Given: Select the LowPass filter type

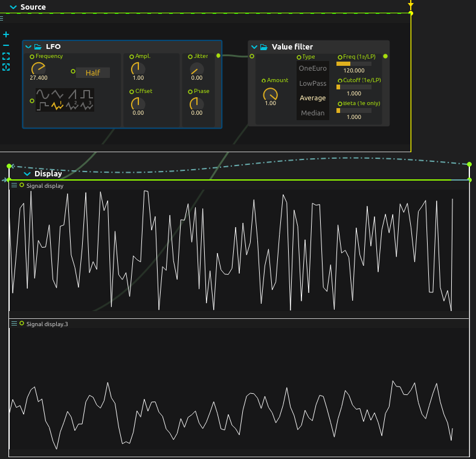Looking at the screenshot, I should tap(312, 83).
